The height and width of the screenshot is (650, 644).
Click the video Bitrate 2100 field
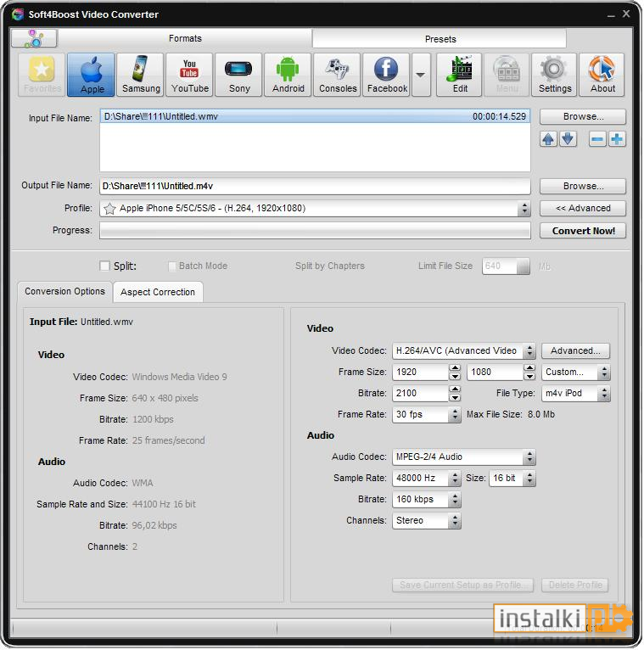pyautogui.click(x=420, y=394)
